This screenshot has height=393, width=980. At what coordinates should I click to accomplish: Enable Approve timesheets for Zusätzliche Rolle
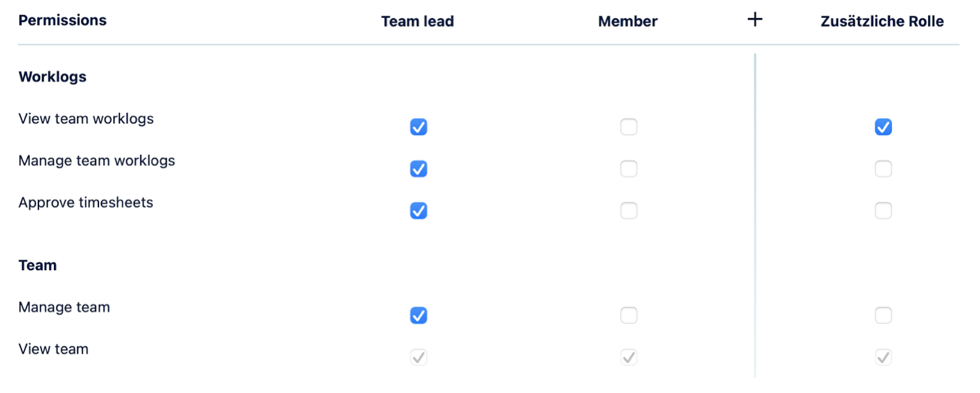tap(883, 211)
